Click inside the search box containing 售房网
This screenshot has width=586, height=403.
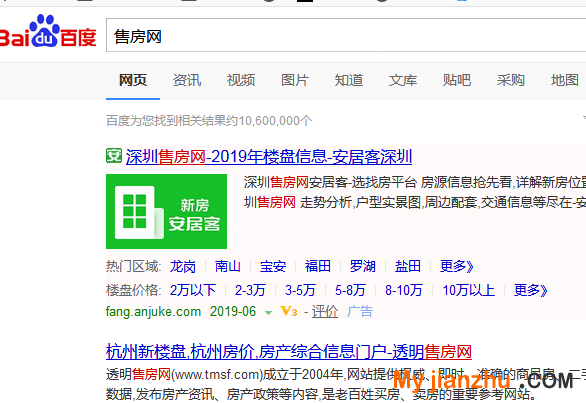pos(346,35)
